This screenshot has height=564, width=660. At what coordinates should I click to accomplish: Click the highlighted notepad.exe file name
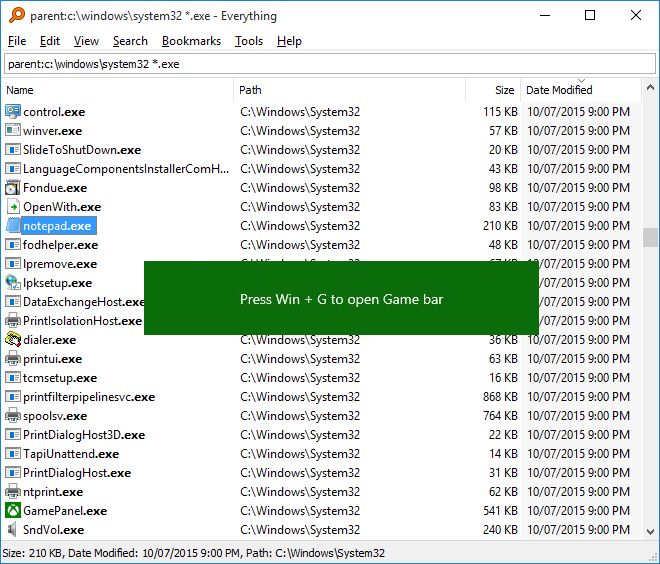click(59, 226)
